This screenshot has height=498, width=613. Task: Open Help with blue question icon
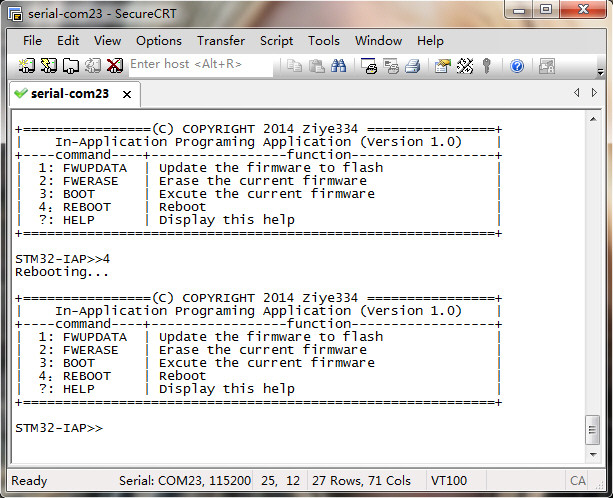pos(517,66)
